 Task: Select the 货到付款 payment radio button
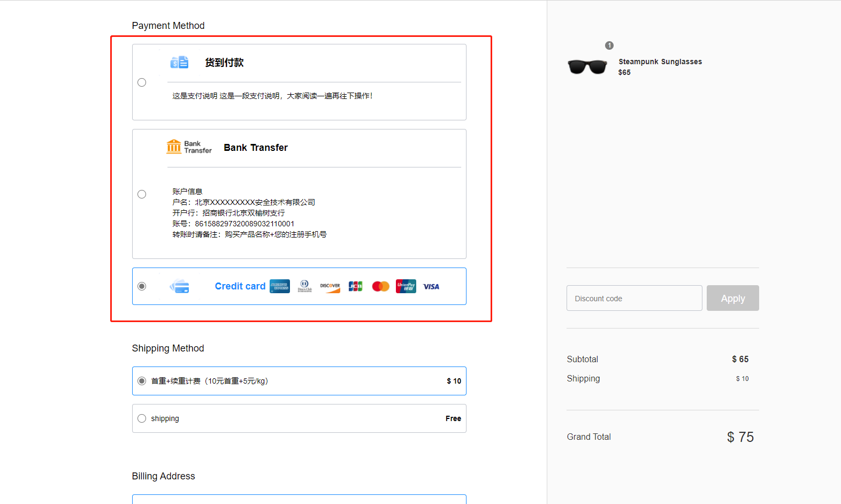pos(142,82)
